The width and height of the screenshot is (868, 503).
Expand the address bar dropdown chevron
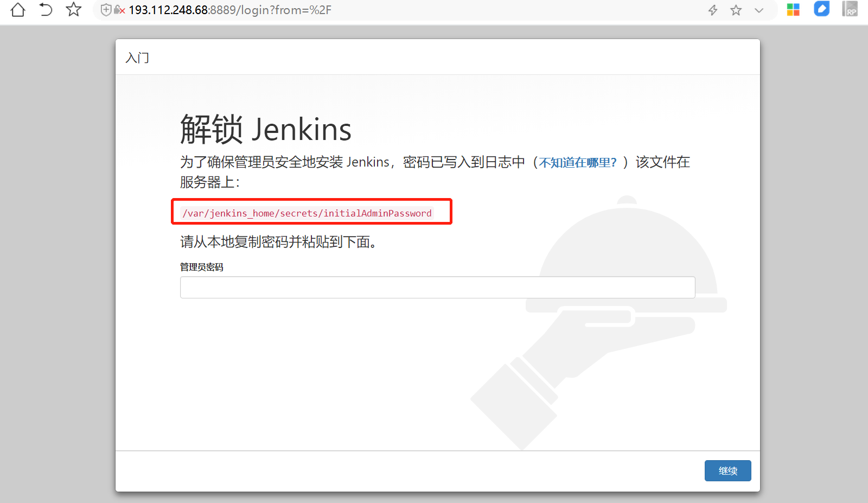(759, 10)
